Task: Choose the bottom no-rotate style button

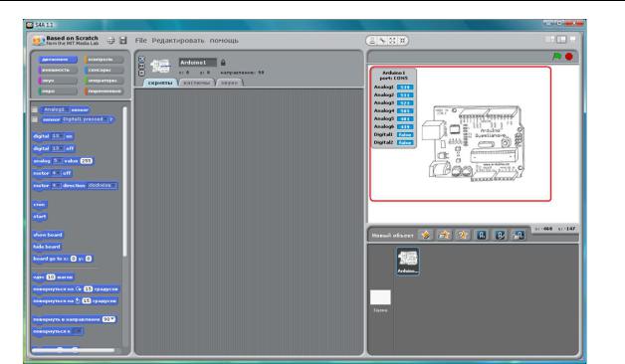Action: pyautogui.click(x=141, y=73)
